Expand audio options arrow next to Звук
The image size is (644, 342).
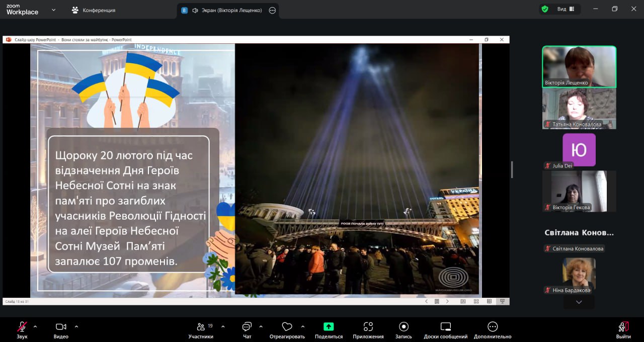point(35,326)
